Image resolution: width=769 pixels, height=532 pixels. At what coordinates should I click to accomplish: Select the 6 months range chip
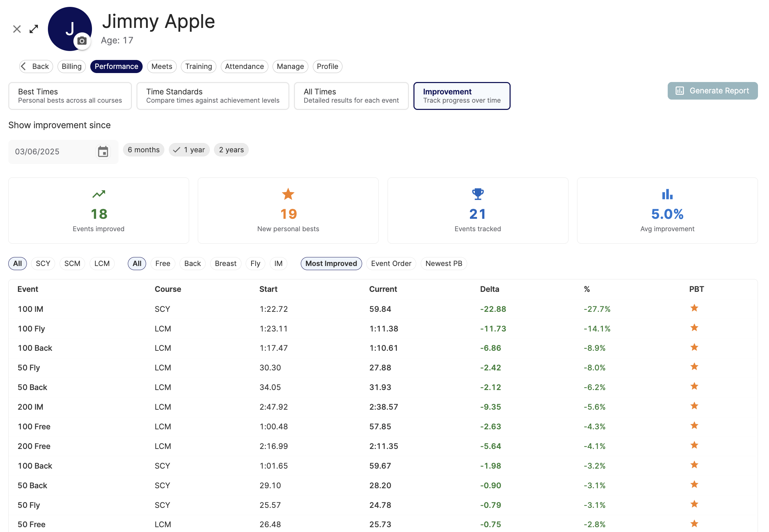pos(143,150)
